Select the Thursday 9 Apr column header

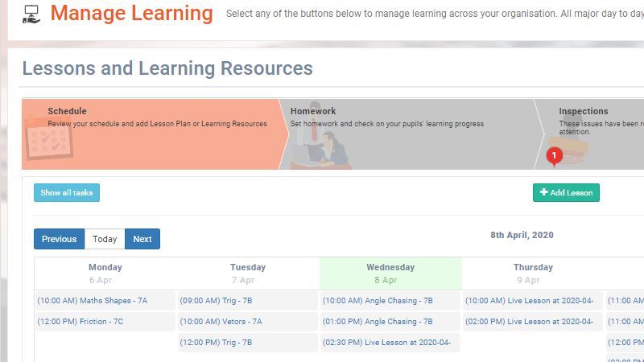point(533,274)
